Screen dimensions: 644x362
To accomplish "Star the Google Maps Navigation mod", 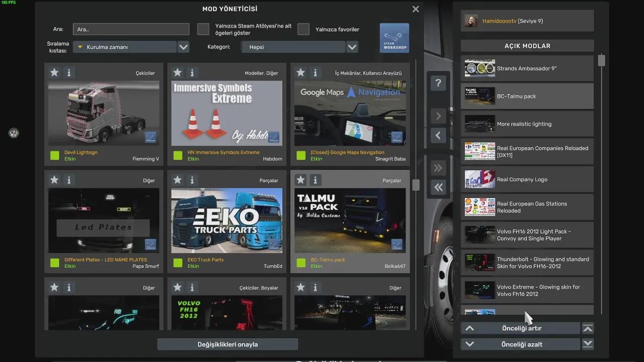I will [x=300, y=72].
